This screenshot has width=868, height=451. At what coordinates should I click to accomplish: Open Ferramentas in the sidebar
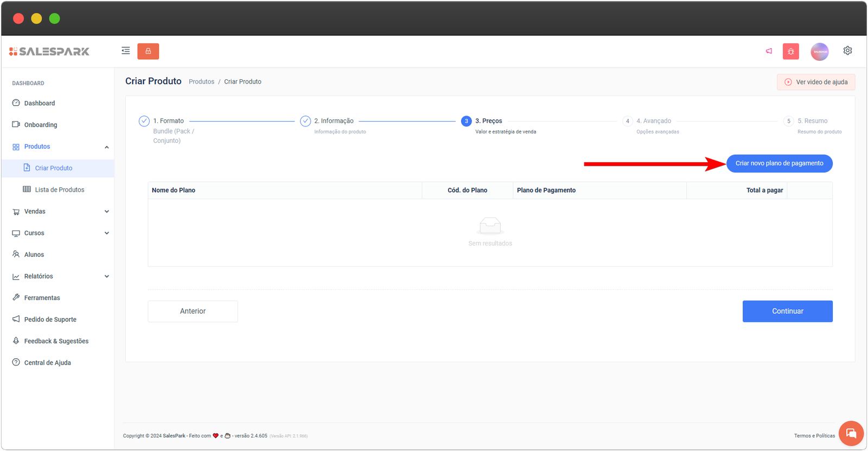[x=42, y=298]
